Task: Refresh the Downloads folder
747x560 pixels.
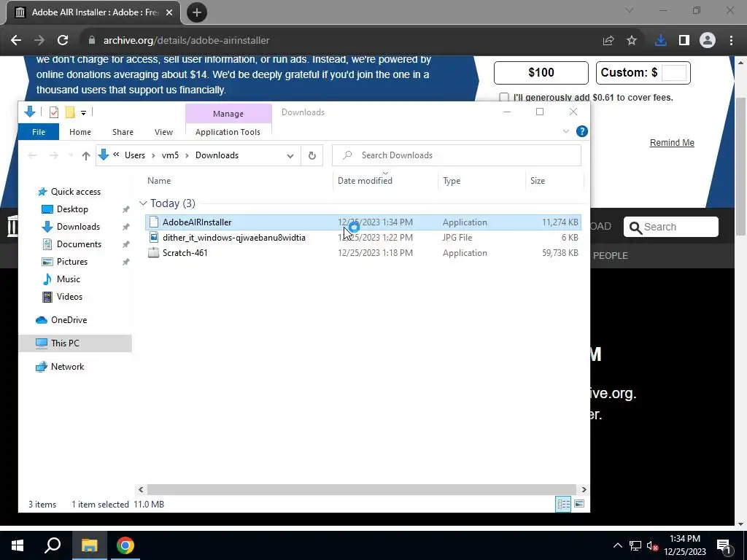Action: point(312,156)
